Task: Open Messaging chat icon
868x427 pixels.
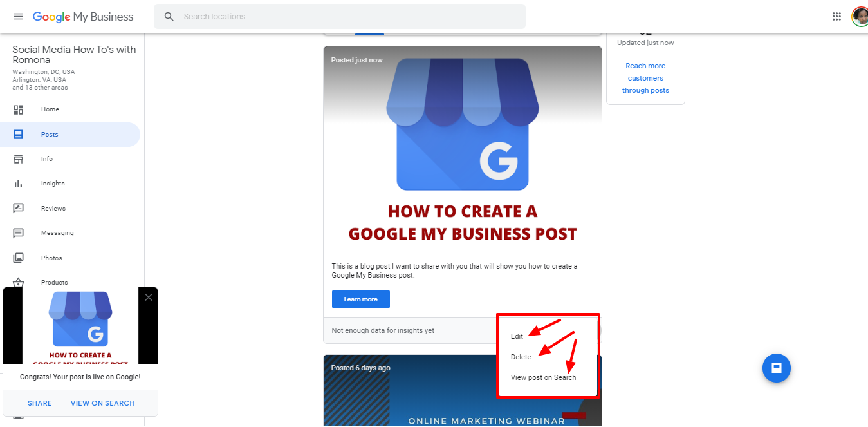Action: click(x=19, y=233)
